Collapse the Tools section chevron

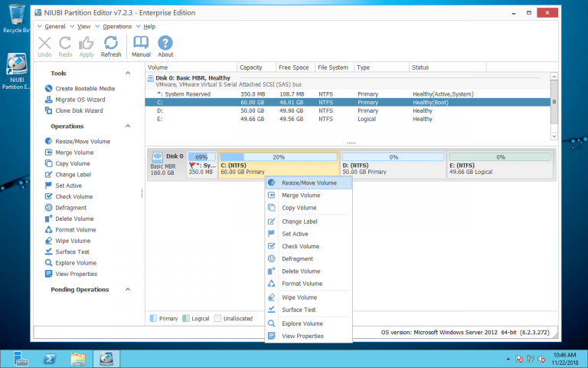[128, 74]
